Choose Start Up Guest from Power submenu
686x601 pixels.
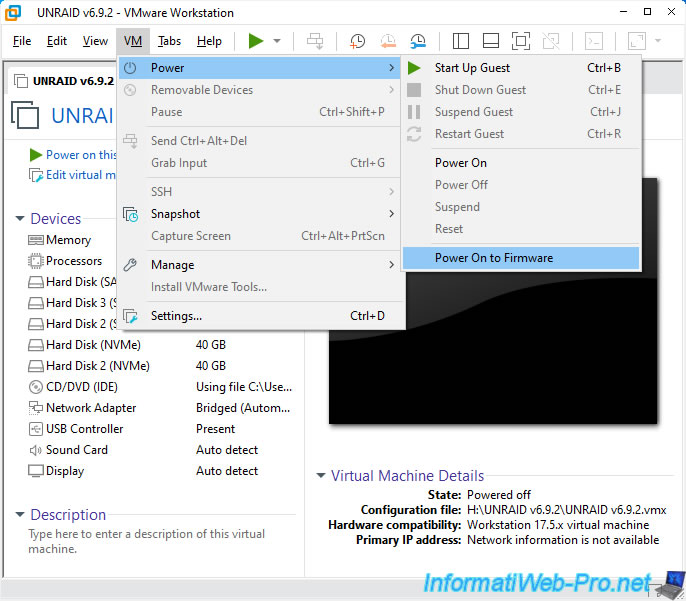tap(472, 68)
